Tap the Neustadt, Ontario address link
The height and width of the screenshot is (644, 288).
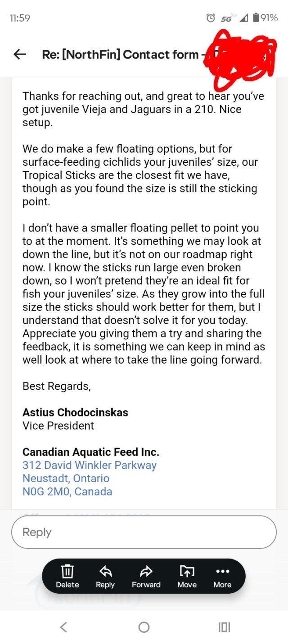(66, 478)
